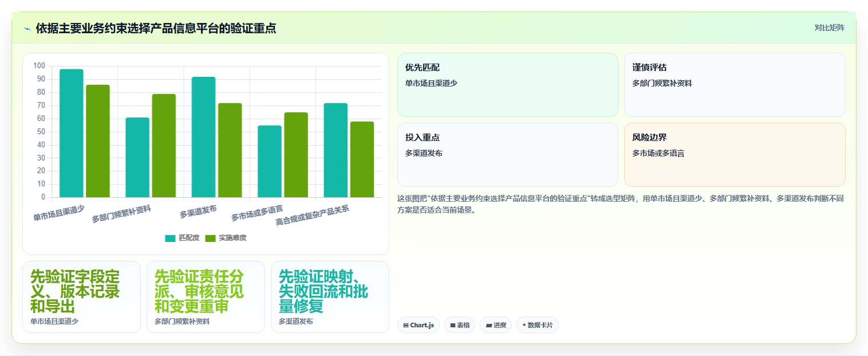Click the 实施难度 bar for 多部门频繁补资料

[164, 146]
